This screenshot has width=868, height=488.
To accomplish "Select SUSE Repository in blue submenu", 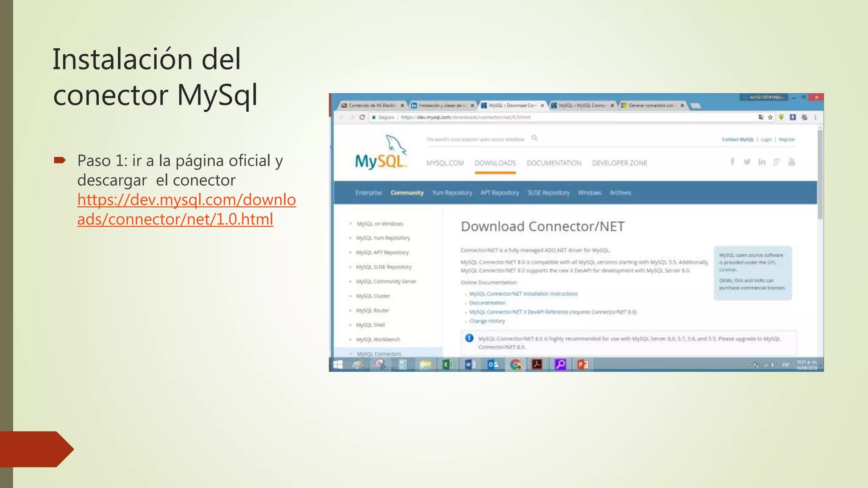I will [548, 193].
